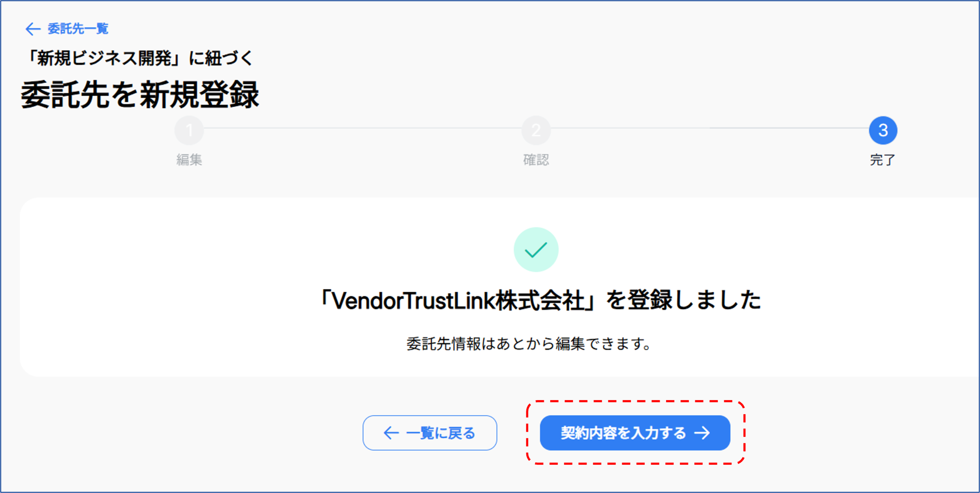Image resolution: width=980 pixels, height=493 pixels.
Task: Click the VendorTrustLink株式会社 registration message
Action: [540, 300]
